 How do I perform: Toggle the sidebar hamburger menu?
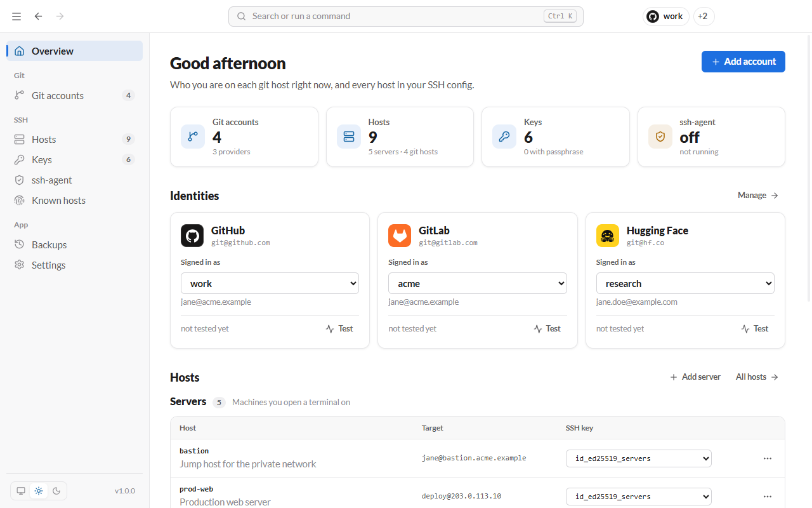coord(16,17)
